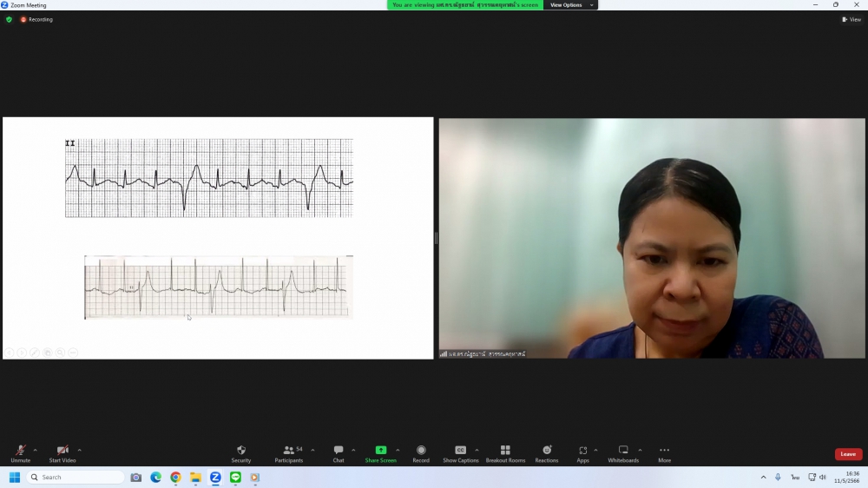Open the View layout menu at top right
Screen dimensions: 868x488
[851, 19]
